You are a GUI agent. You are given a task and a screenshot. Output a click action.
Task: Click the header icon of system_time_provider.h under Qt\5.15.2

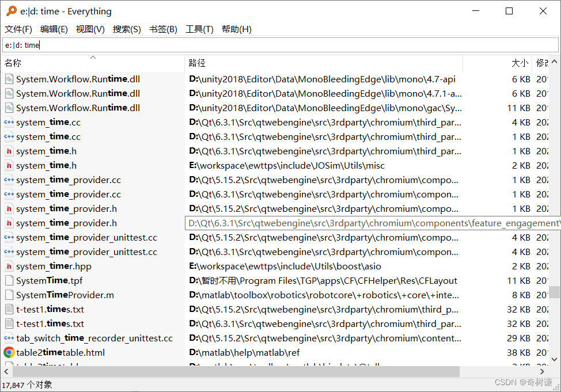click(9, 208)
